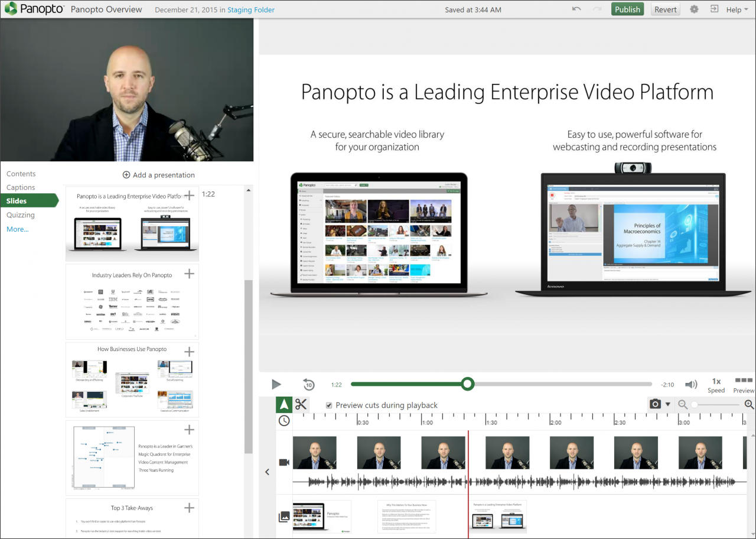Open the More... menu
The image size is (756, 539).
tap(18, 229)
